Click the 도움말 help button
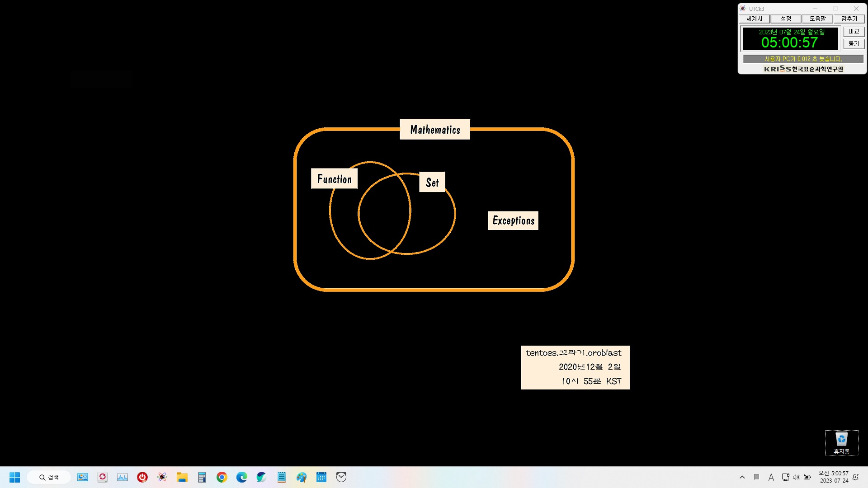 [x=817, y=19]
